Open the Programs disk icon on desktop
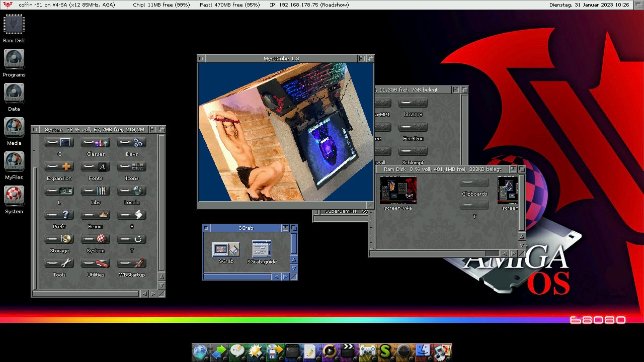The width and height of the screenshot is (644, 362). (14, 58)
